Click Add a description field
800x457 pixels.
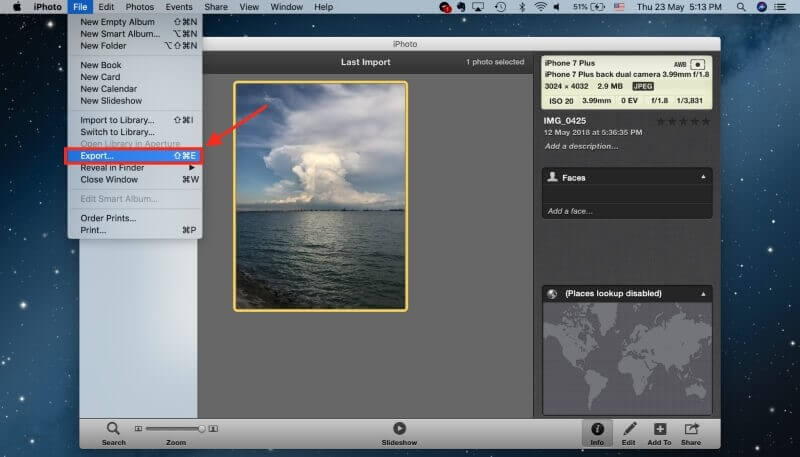[581, 146]
